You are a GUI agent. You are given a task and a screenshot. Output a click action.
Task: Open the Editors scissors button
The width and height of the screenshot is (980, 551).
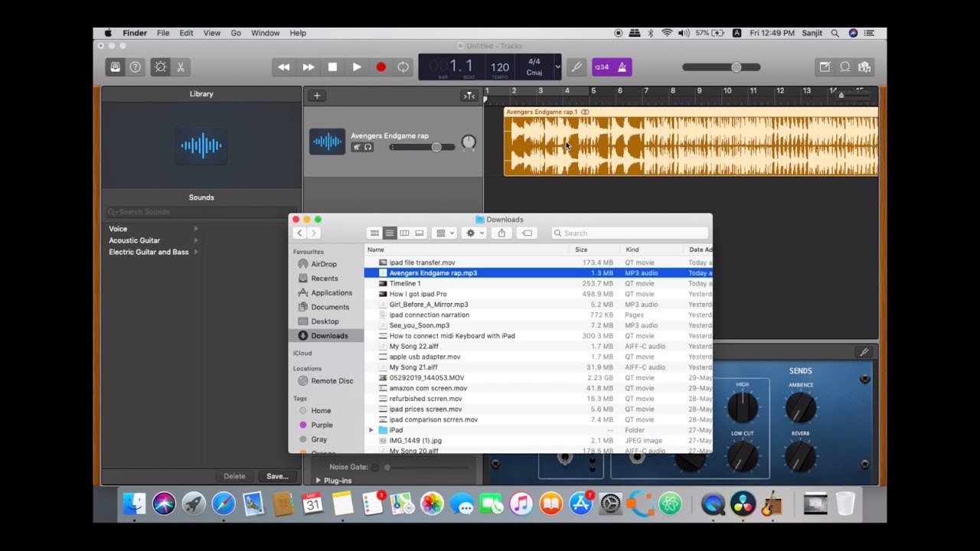click(181, 67)
